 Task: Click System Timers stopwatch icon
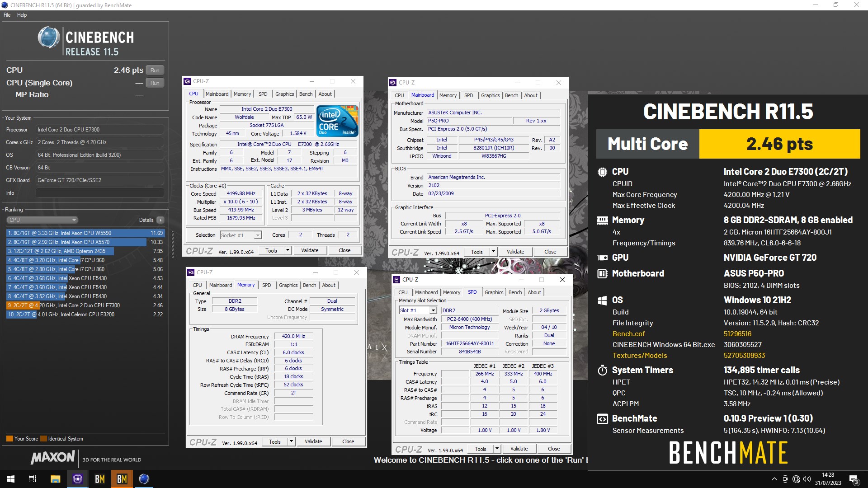(602, 370)
